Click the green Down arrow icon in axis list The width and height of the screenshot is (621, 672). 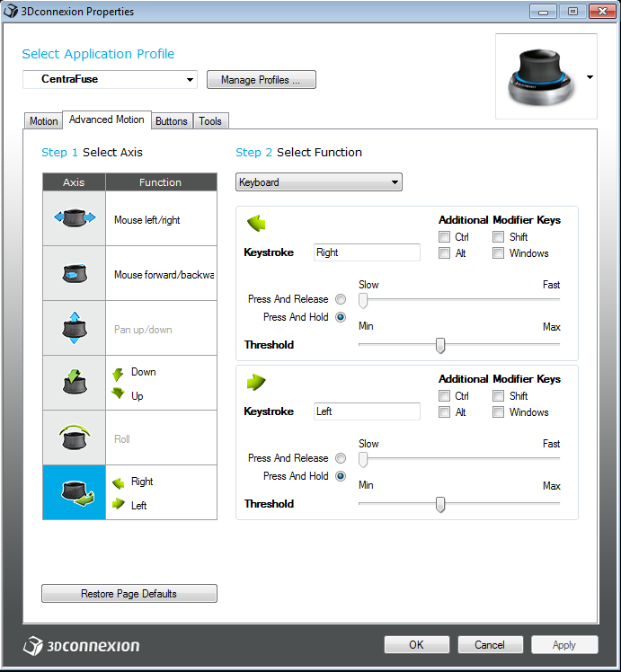click(x=118, y=374)
